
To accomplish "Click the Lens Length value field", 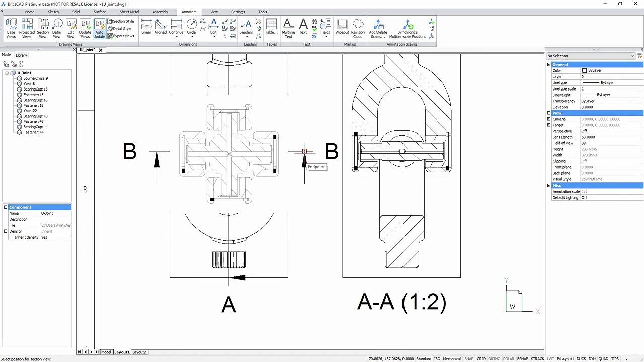I will click(x=612, y=137).
